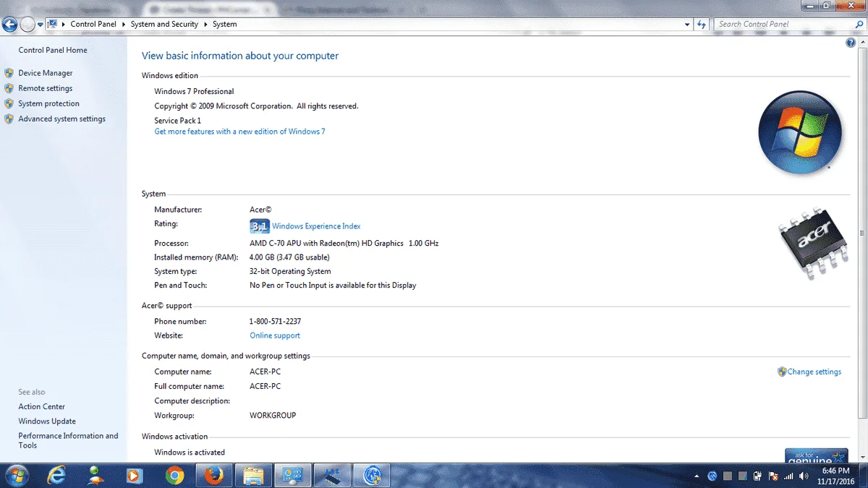Viewport: 868px width, 488px height.
Task: Click the WORKGROUP value text
Action: pyautogui.click(x=273, y=416)
